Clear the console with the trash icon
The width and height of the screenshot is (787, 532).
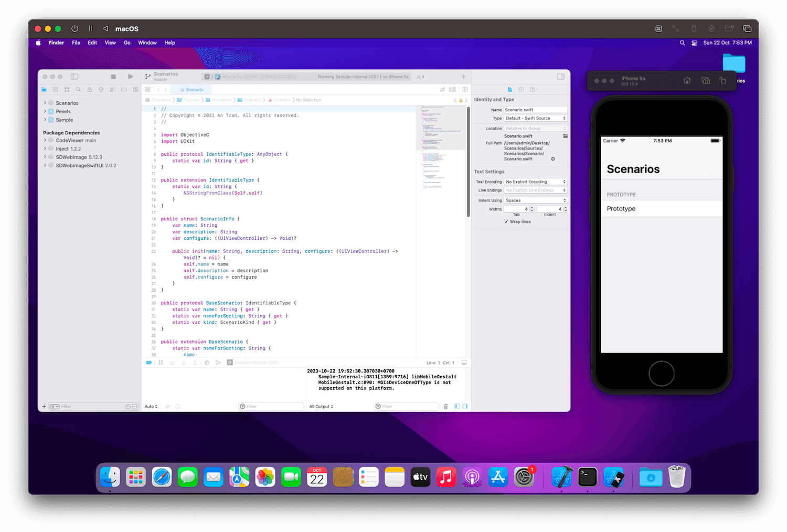pos(446,406)
